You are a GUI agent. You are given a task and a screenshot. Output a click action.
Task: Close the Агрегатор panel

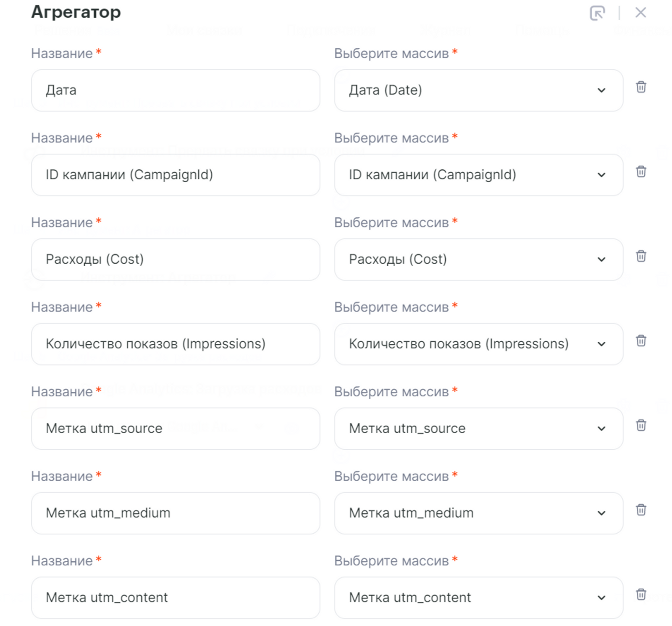tap(640, 13)
